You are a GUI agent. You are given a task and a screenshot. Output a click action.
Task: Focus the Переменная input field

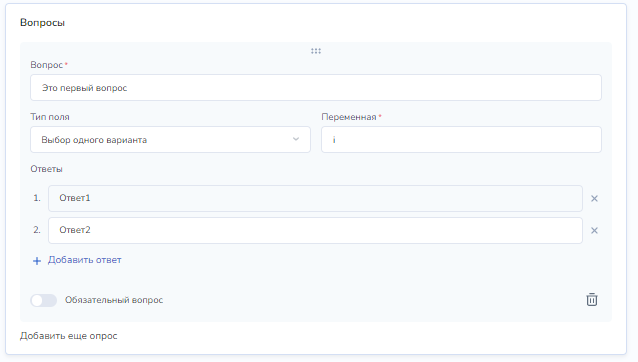(x=461, y=140)
